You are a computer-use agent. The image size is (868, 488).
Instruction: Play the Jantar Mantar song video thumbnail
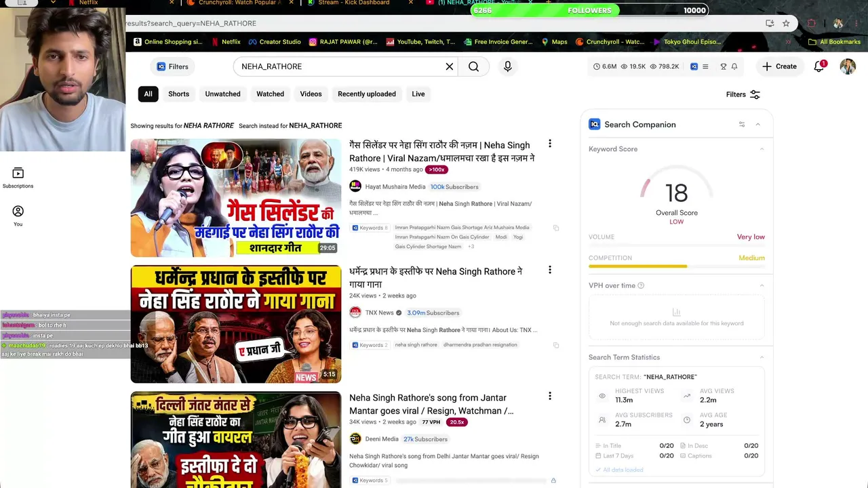(x=236, y=440)
